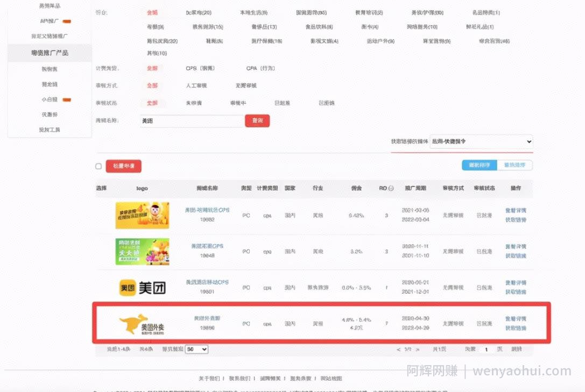Open the campaign name link in 美团外卖 row

[x=207, y=318]
